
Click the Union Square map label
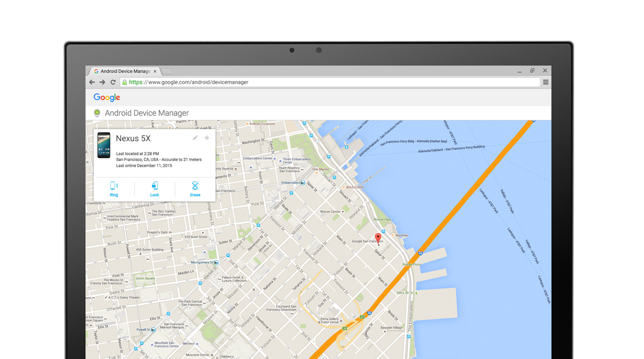pyautogui.click(x=145, y=278)
